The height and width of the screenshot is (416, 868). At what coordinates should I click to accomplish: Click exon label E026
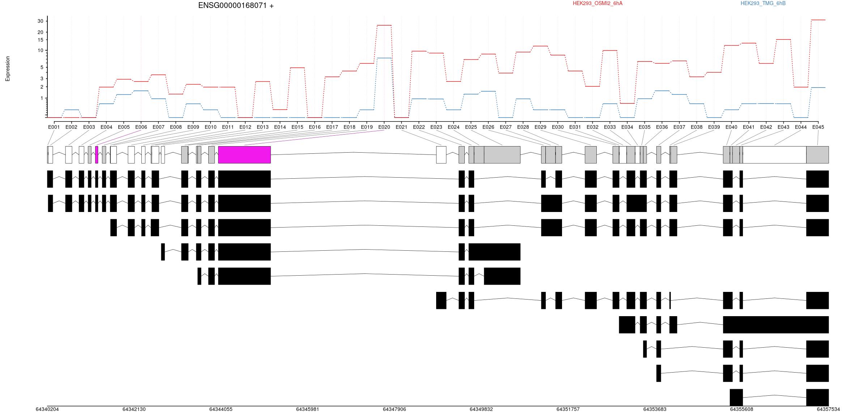[x=488, y=127]
